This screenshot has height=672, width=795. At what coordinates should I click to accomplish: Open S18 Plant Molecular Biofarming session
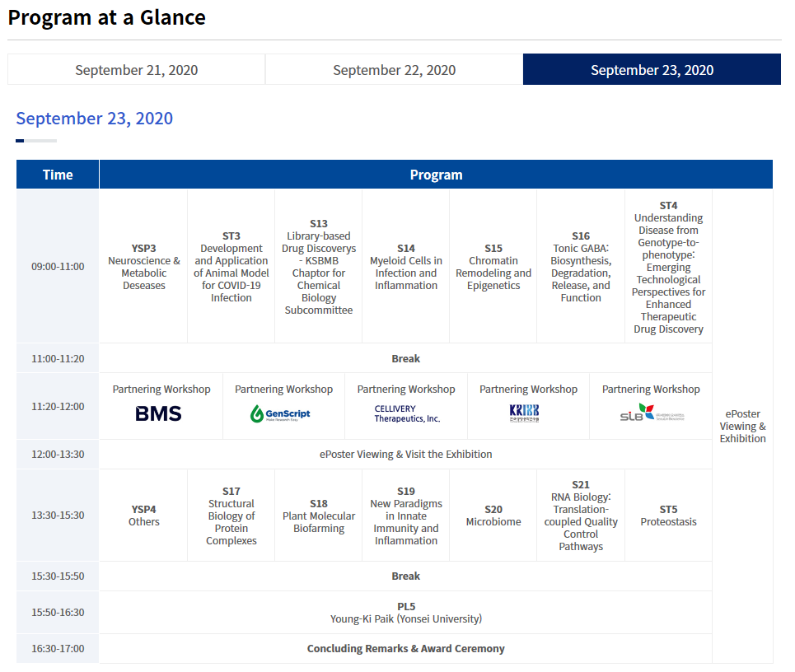pos(319,516)
